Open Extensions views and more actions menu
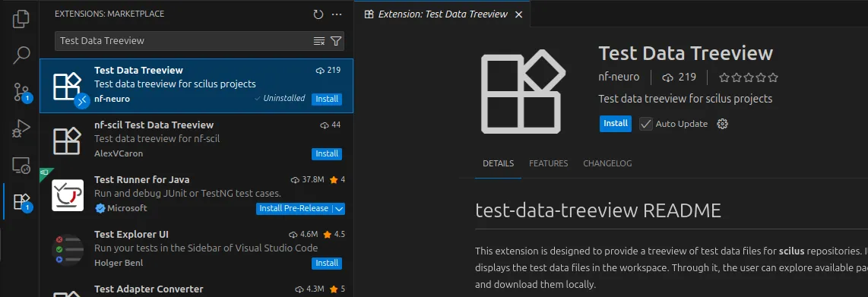868x297 pixels. (x=337, y=14)
